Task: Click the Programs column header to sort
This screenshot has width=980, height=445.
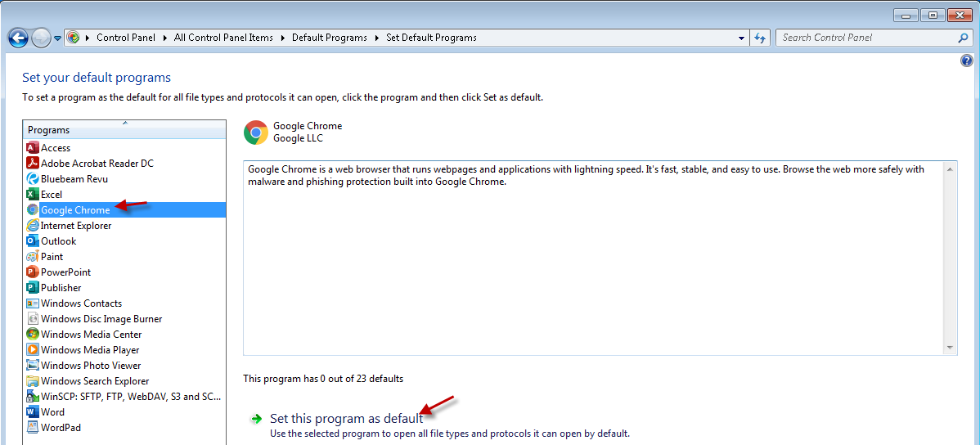Action: tap(124, 129)
